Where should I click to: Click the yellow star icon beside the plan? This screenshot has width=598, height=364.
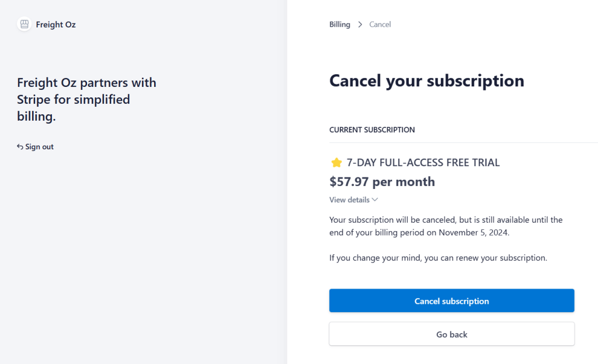pyautogui.click(x=336, y=163)
